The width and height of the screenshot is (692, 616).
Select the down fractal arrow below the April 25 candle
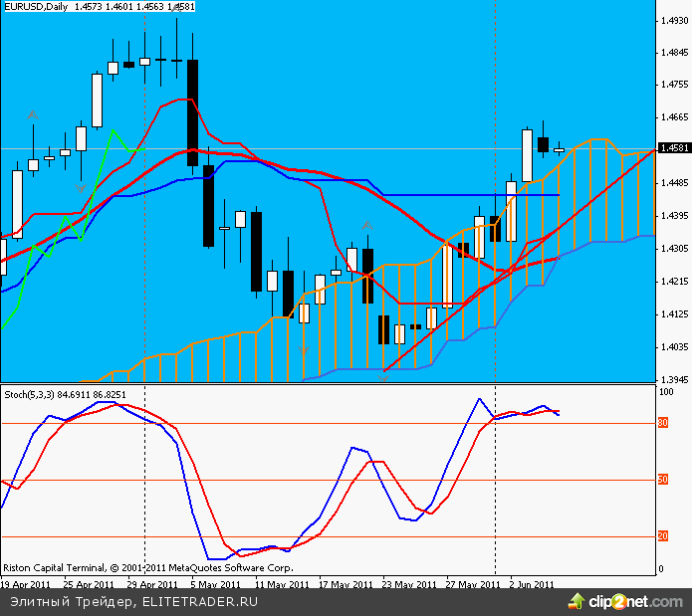pos(81,187)
